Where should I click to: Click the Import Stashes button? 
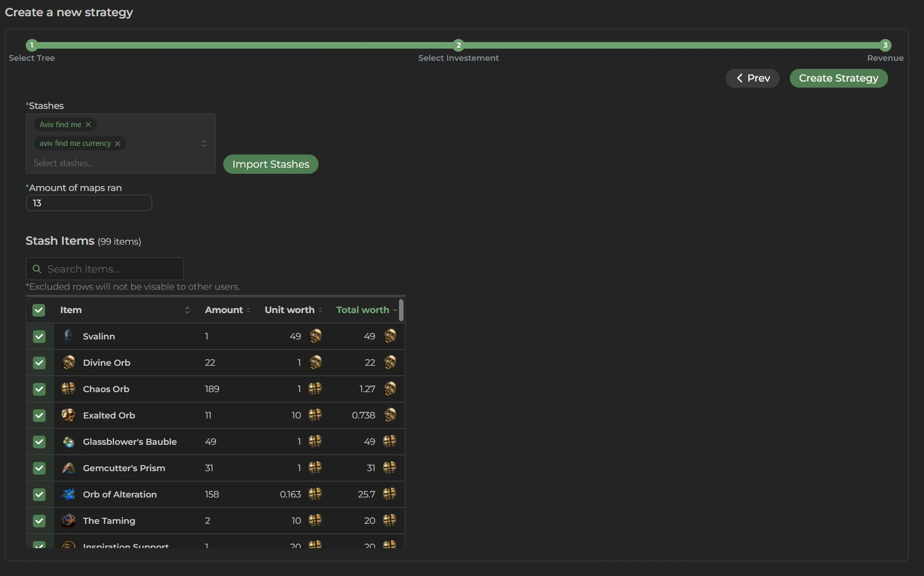[x=270, y=164]
